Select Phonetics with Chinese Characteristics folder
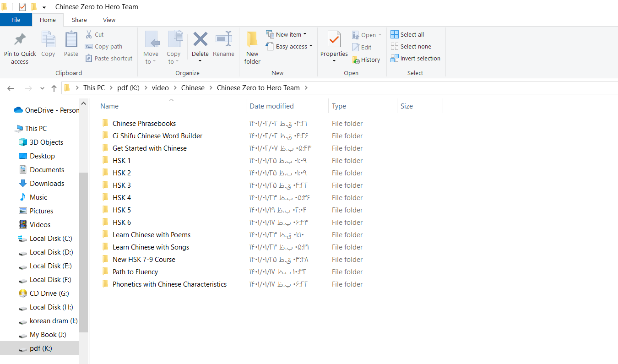This screenshot has width=618, height=364. 170,284
